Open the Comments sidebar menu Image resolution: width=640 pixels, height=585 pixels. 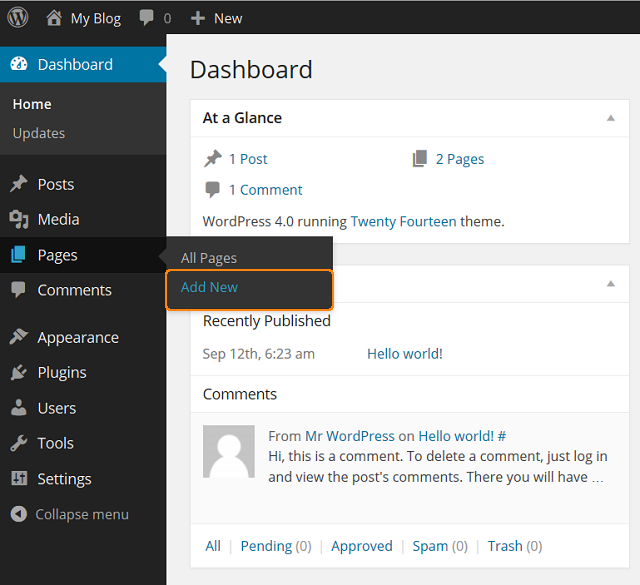(x=83, y=290)
